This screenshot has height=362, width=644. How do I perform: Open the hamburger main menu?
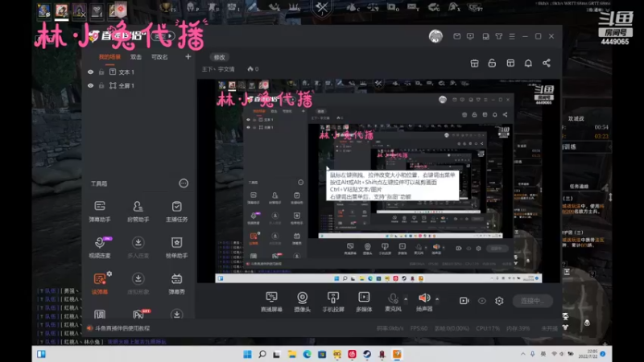(512, 36)
